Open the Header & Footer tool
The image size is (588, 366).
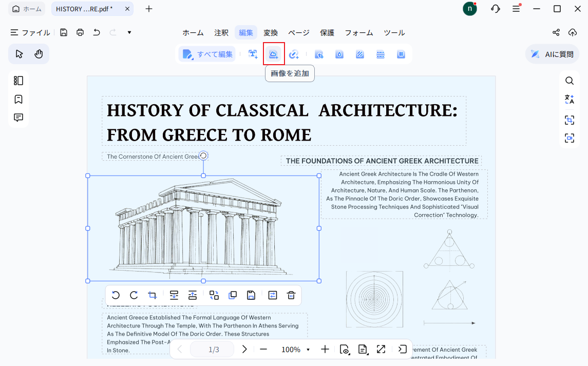coord(380,54)
